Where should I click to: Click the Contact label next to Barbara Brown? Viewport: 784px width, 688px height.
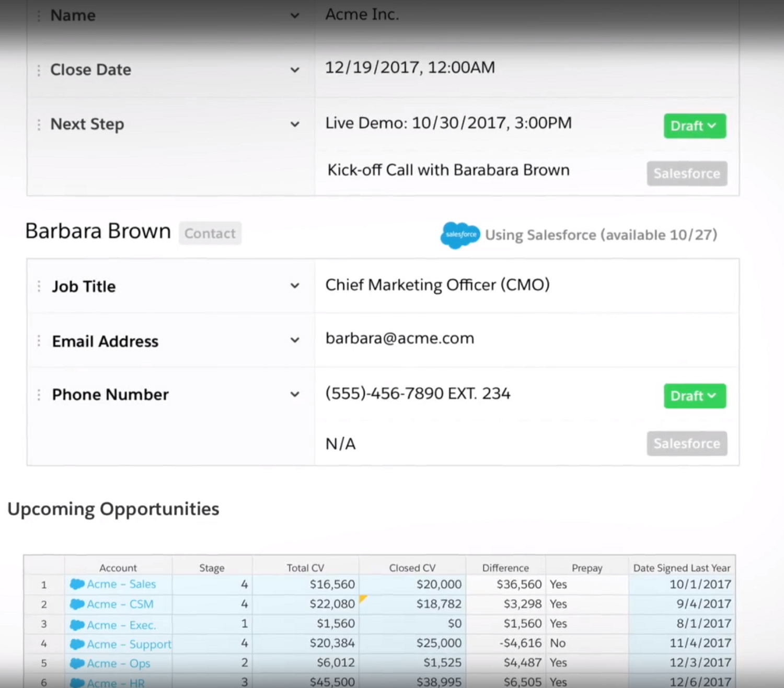point(210,233)
